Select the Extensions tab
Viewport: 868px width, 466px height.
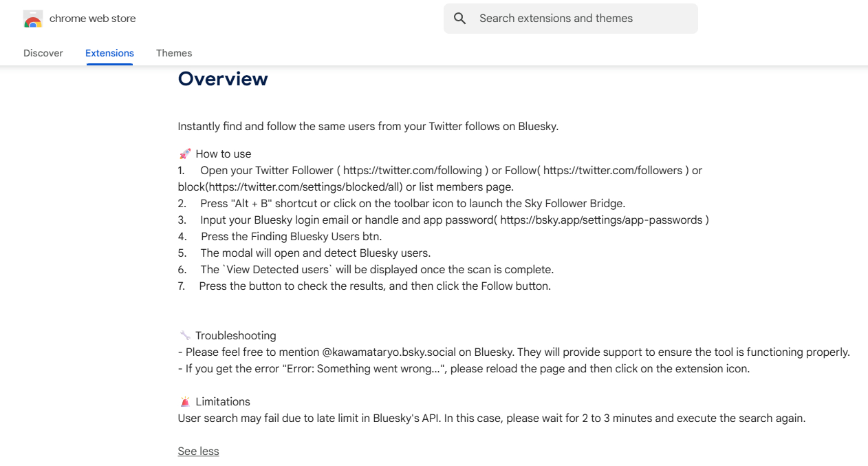click(109, 53)
